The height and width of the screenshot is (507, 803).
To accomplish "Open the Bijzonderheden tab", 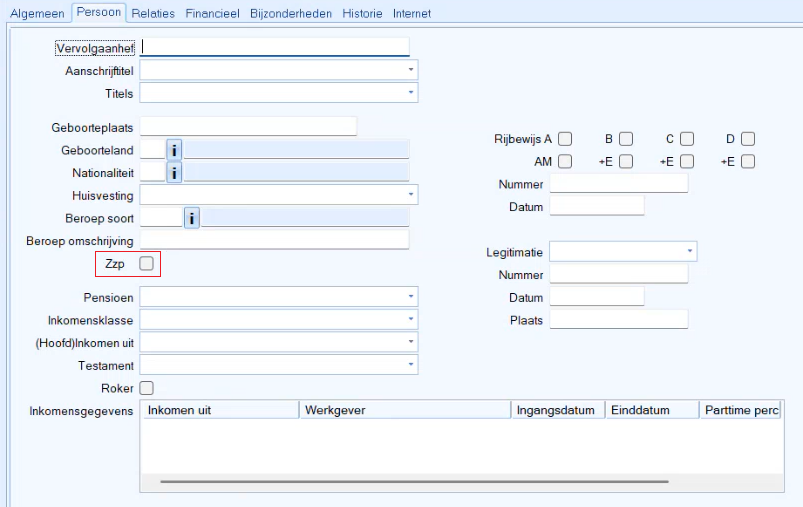I will coord(291,13).
